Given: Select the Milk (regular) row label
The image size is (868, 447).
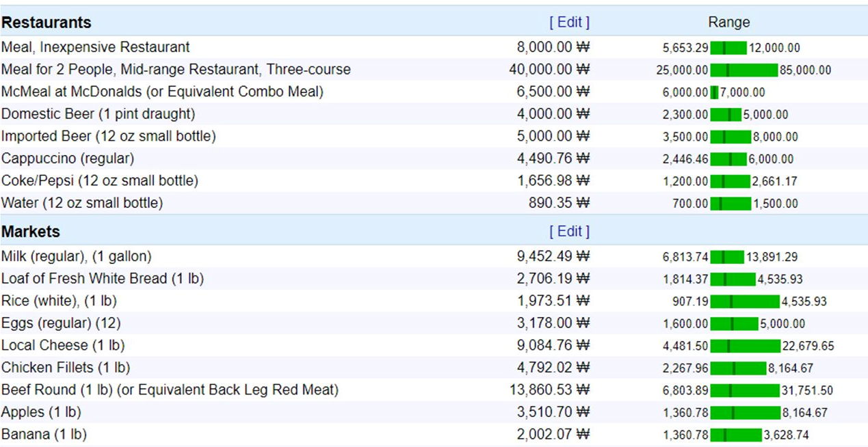Looking at the screenshot, I should (76, 256).
